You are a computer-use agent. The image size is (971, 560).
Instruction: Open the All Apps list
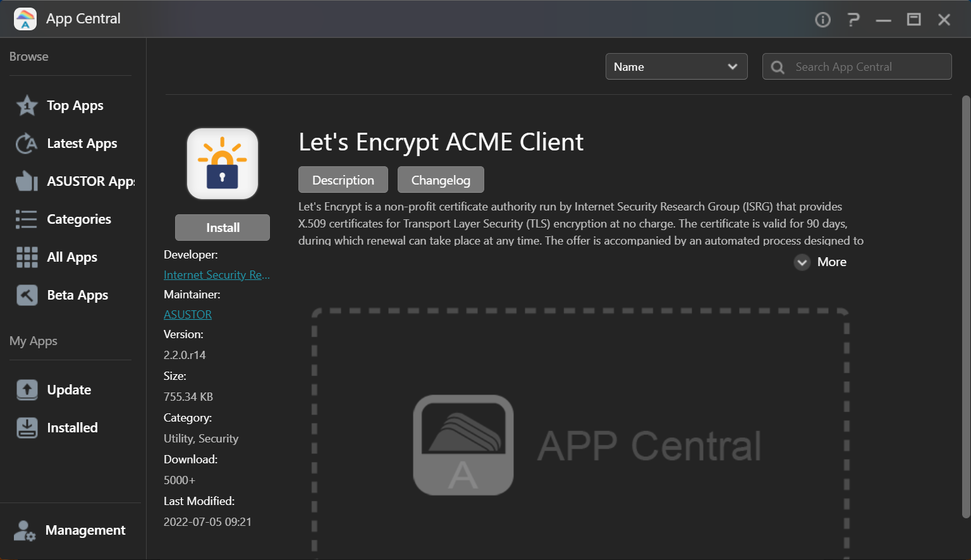pos(72,257)
